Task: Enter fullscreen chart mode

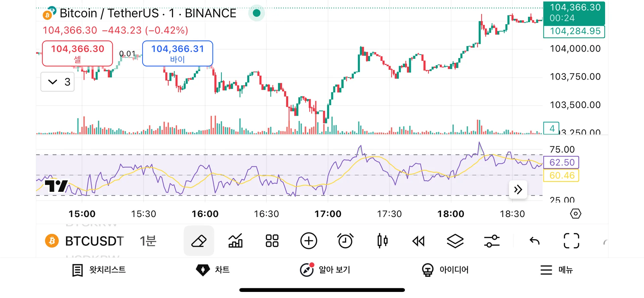Action: (x=571, y=241)
